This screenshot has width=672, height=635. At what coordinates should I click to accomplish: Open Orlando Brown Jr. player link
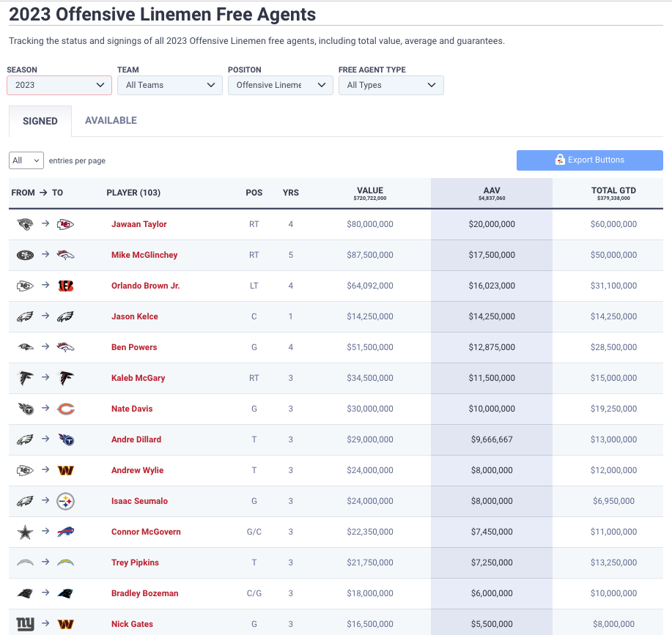tap(145, 286)
